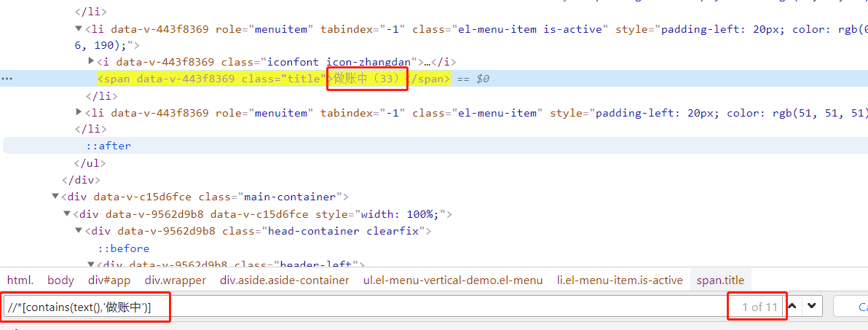Jump to previous search result arrow
This screenshot has width=868, height=330.
click(x=793, y=306)
